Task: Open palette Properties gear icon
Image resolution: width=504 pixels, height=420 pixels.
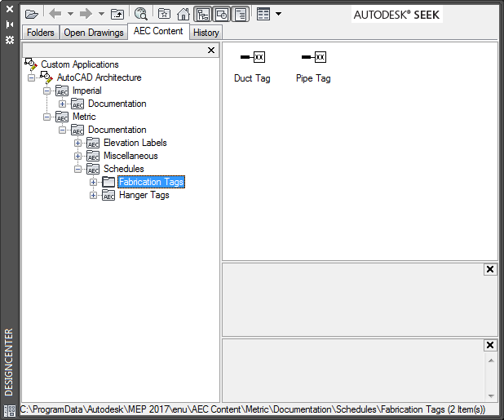Action: 10,40
